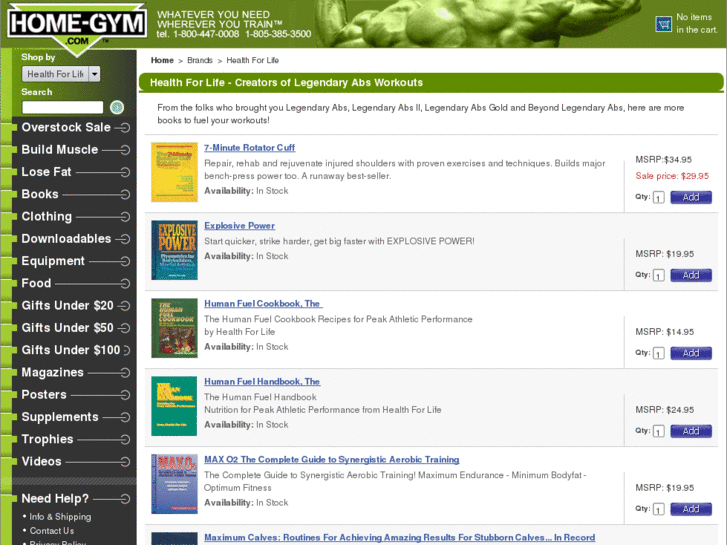
Task: Click quantity field for Human Fuel Cookbook
Action: click(x=658, y=353)
